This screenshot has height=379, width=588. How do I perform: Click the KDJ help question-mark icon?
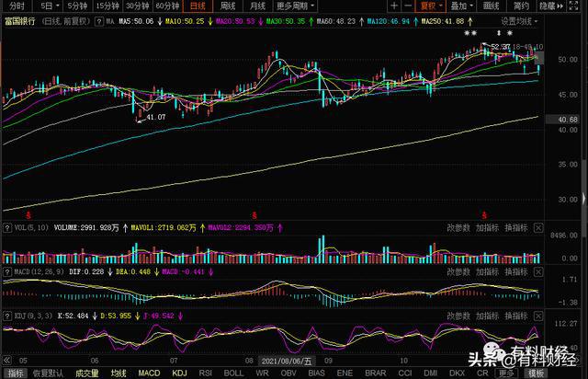pos(7,316)
